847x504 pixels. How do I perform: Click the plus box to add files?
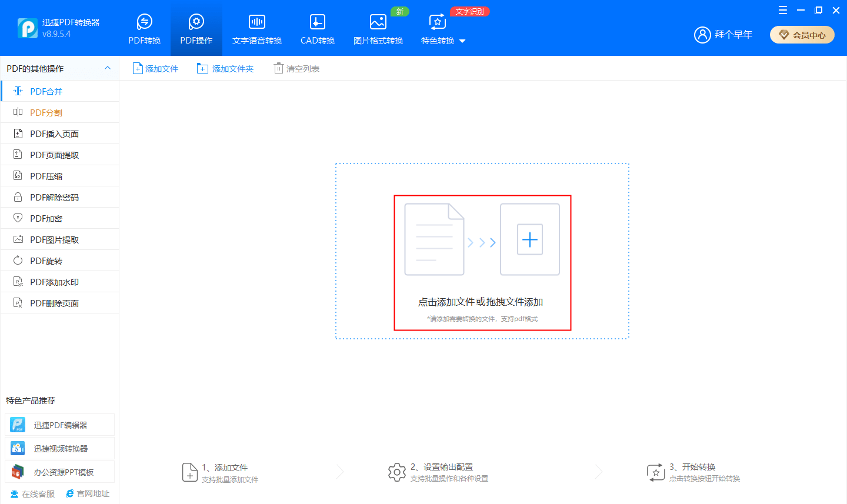click(529, 239)
